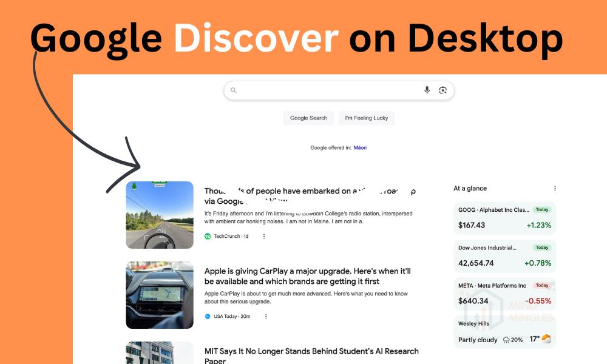The height and width of the screenshot is (364, 607).
Task: Switch Google language to Māori
Action: pyautogui.click(x=360, y=148)
